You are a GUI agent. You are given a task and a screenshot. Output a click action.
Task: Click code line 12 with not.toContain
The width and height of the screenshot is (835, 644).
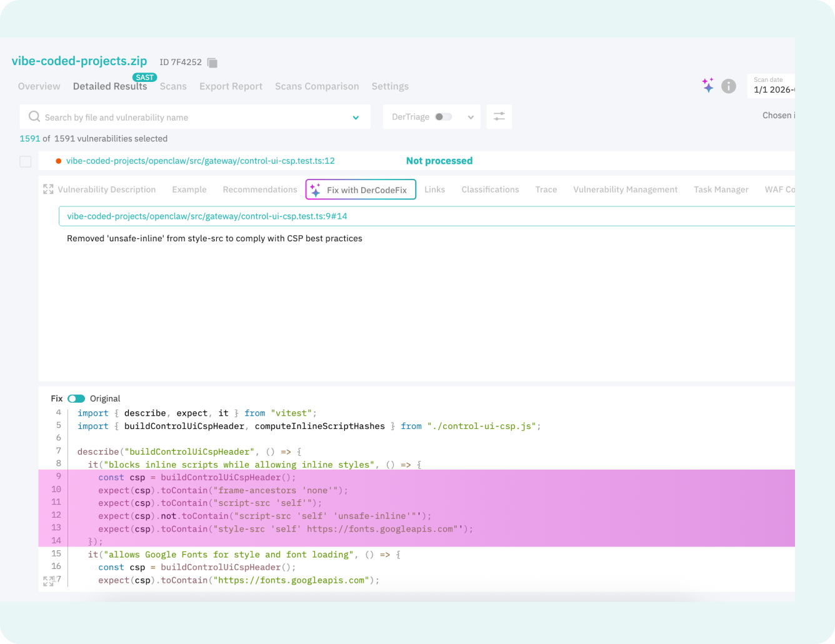265,516
